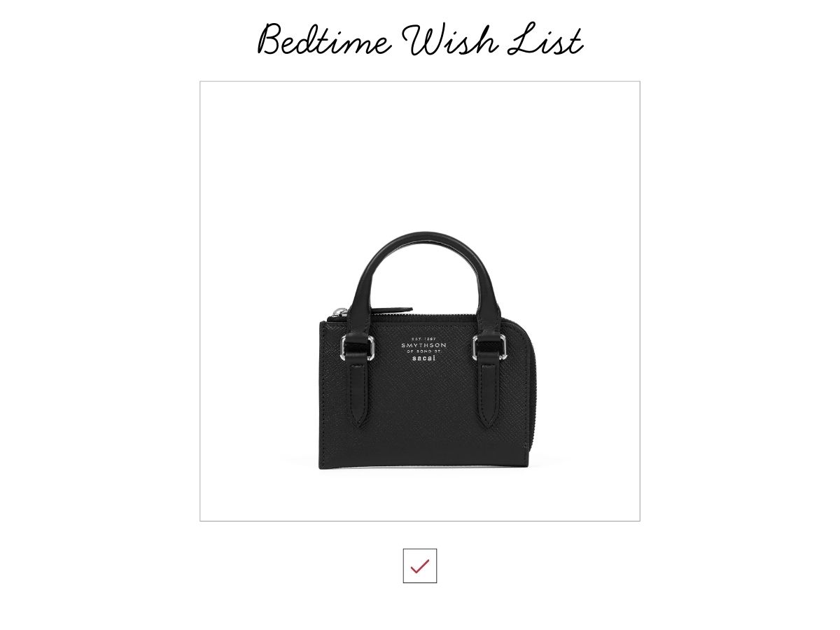The height and width of the screenshot is (630, 840).
Task: Select the "Bedtime Wish List" heading
Action: (x=420, y=40)
